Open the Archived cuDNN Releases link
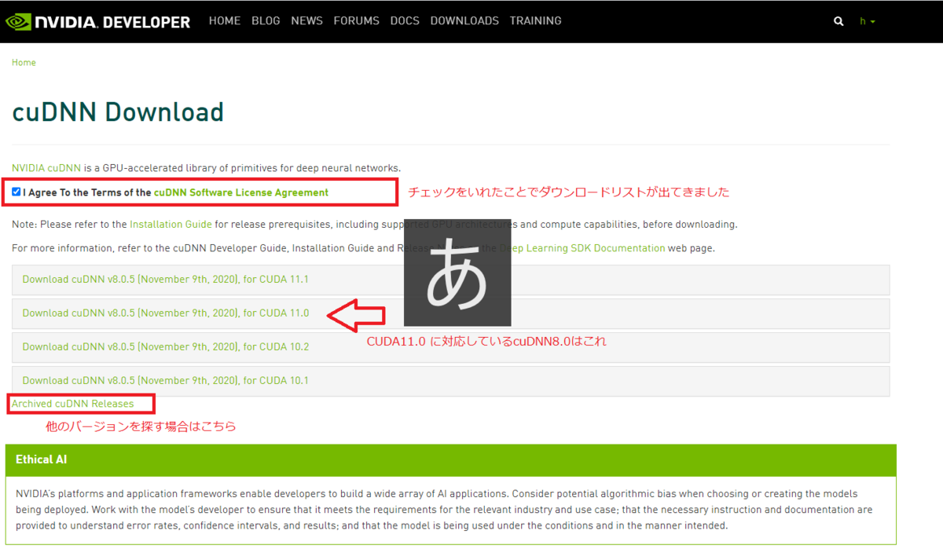The height and width of the screenshot is (560, 943). [72, 404]
